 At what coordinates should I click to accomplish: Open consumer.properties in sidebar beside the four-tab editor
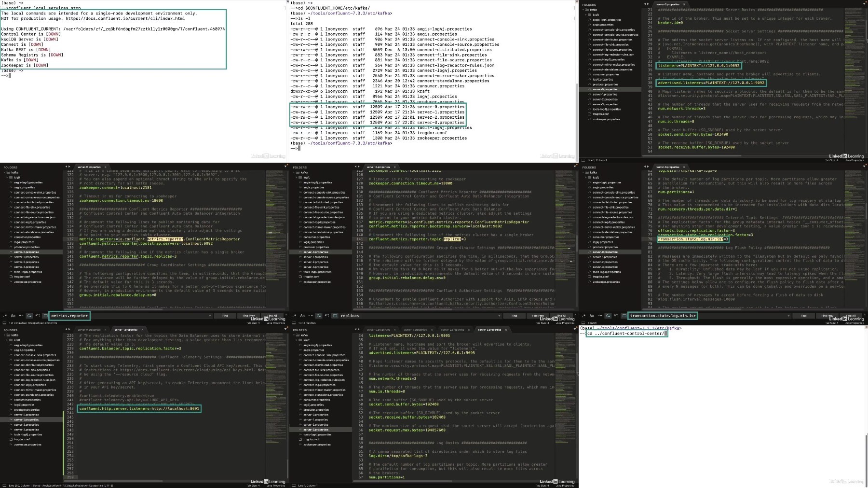coord(316,400)
